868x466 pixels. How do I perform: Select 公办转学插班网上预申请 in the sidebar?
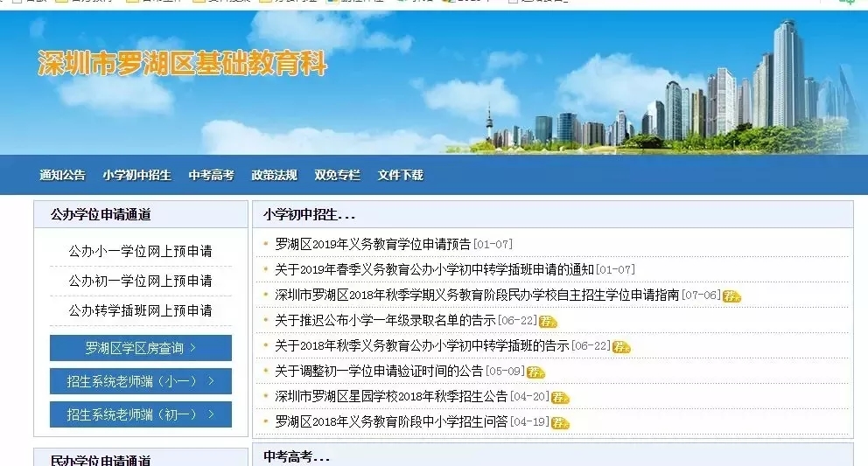click(x=140, y=310)
